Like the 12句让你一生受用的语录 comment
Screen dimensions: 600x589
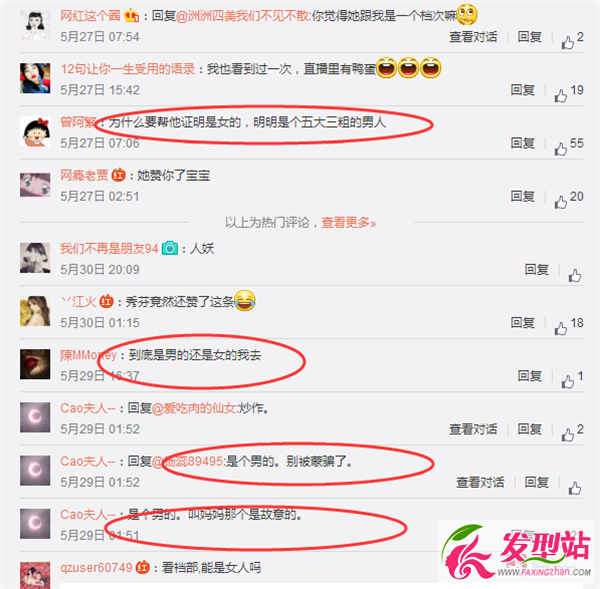tap(561, 95)
